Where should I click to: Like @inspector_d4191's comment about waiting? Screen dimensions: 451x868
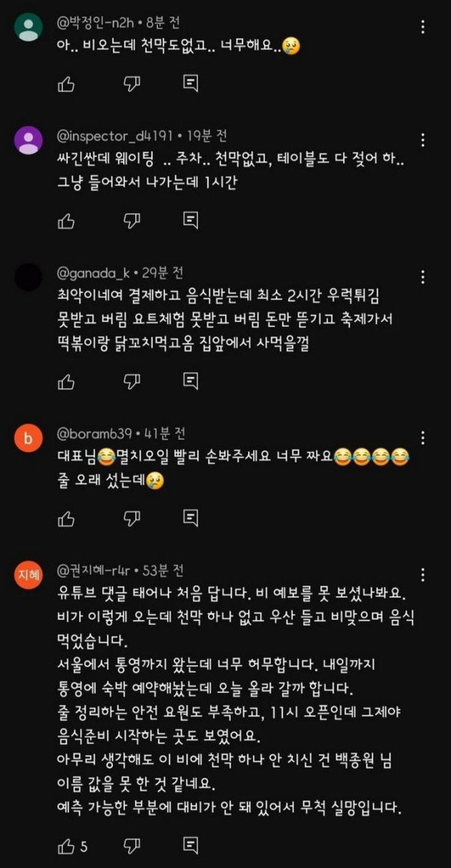[66, 220]
